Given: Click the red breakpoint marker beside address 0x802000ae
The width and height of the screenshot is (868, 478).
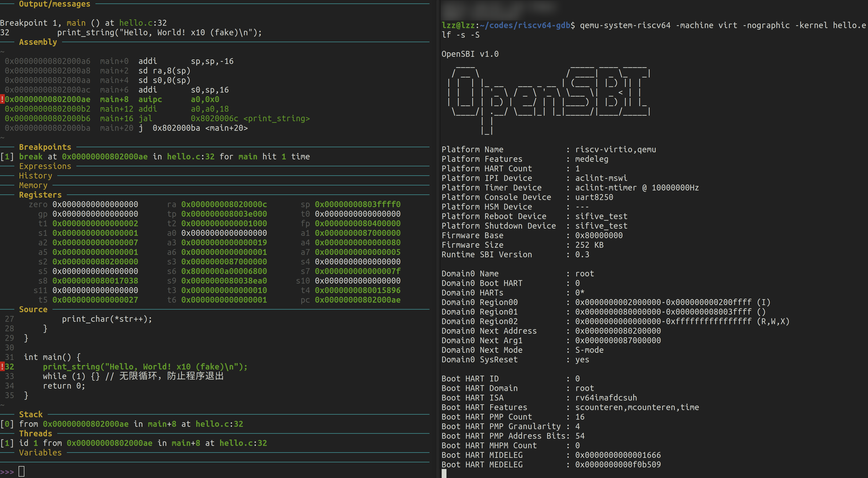Looking at the screenshot, I should [x=2, y=99].
